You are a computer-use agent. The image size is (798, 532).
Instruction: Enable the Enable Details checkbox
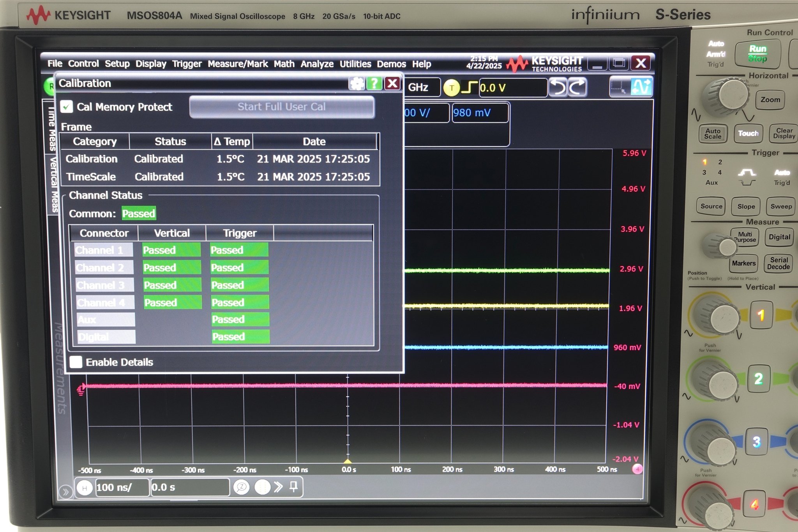coord(76,362)
